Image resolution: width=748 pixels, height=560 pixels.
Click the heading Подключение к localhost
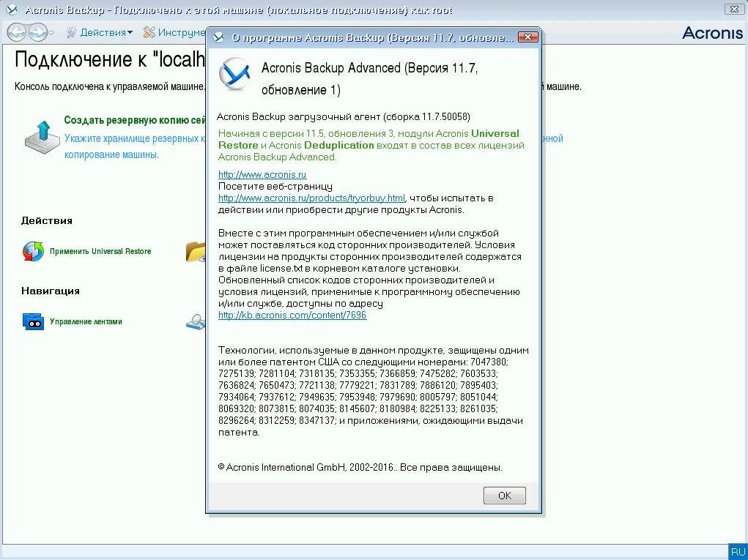[x=110, y=59]
